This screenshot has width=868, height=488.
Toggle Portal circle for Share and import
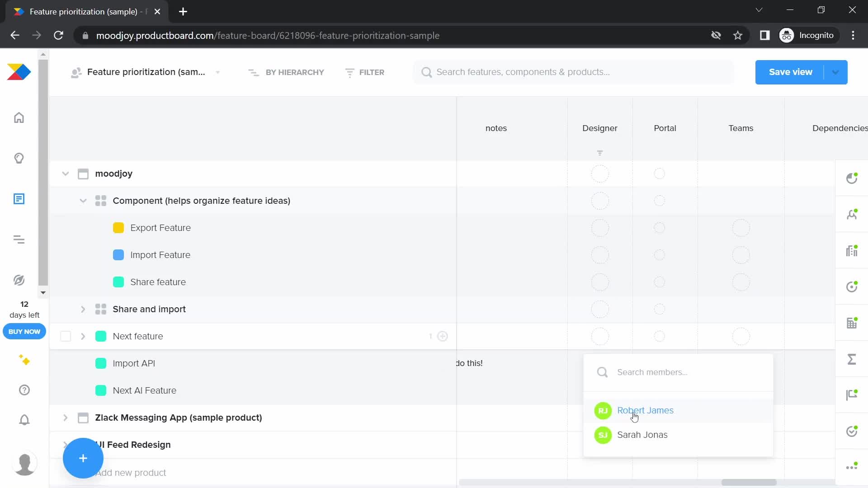point(660,309)
